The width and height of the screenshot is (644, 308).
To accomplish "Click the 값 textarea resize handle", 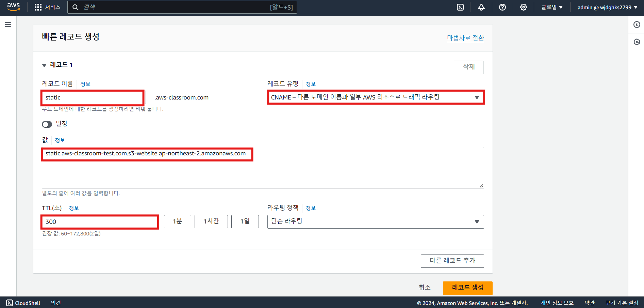I will (481, 186).
